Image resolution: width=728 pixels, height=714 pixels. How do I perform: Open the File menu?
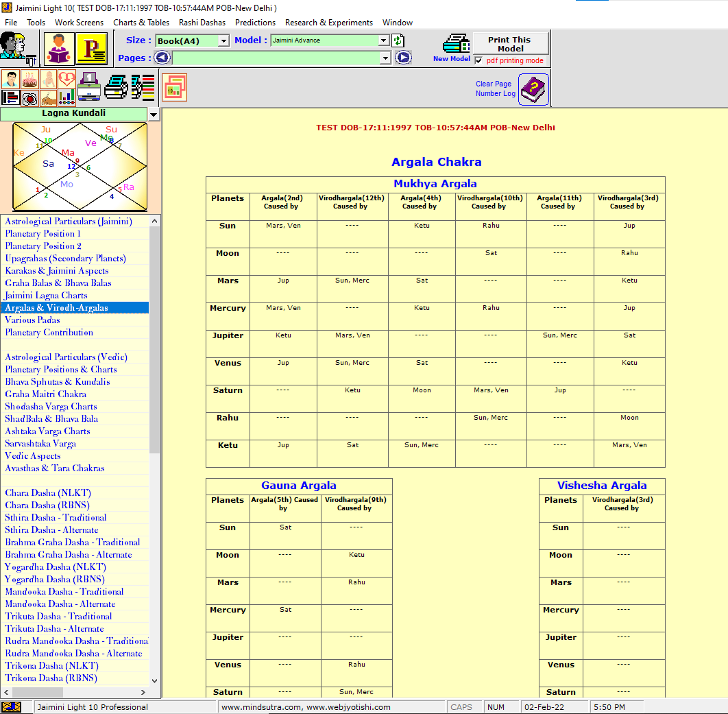pos(11,23)
